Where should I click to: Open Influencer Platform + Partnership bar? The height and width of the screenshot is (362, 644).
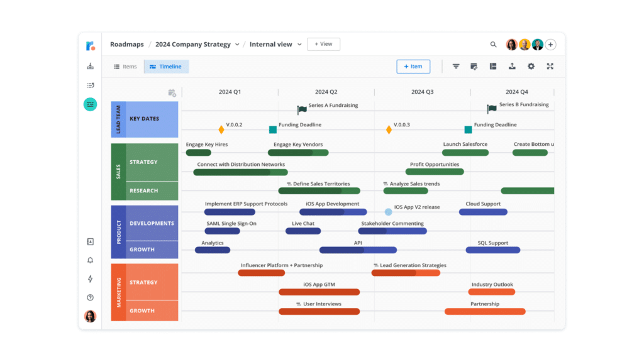tap(261, 273)
